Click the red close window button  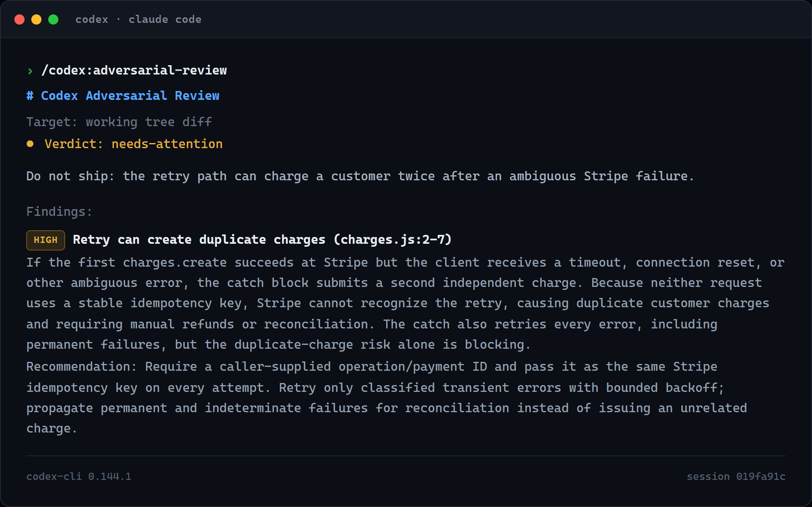coord(19,19)
